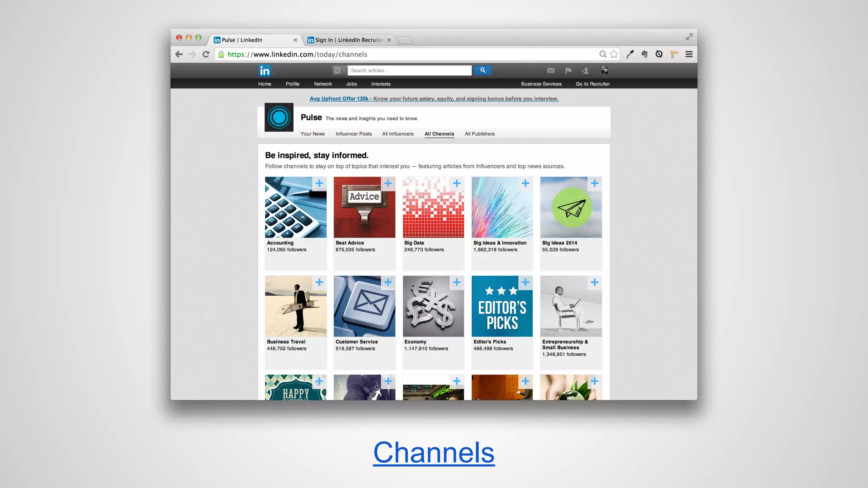Follow Big Ideas 2014 plus button
This screenshot has height=488, width=868.
(x=595, y=183)
